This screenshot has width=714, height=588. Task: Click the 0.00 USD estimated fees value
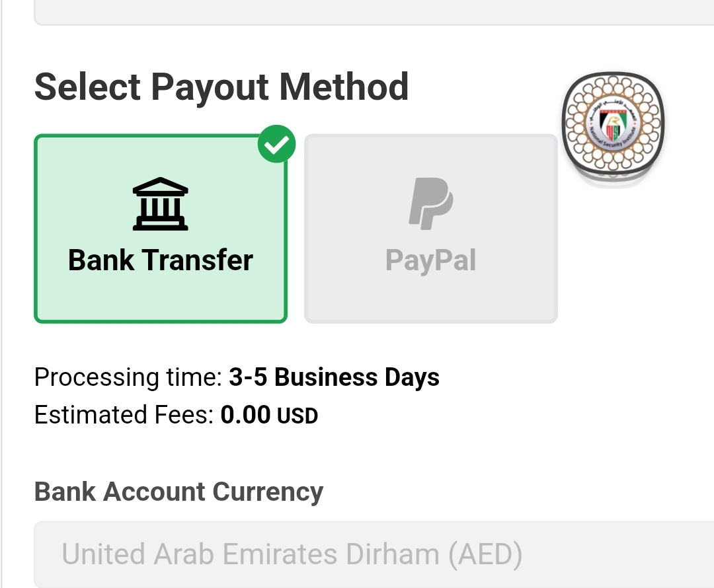point(268,415)
